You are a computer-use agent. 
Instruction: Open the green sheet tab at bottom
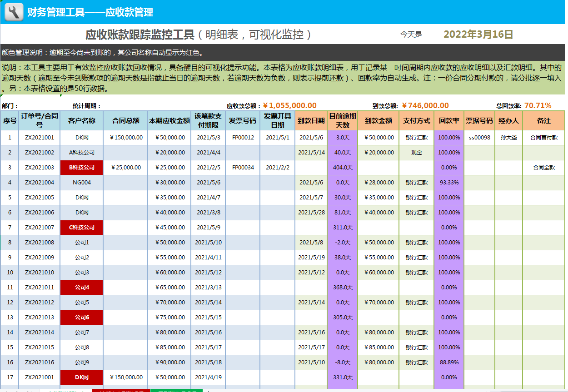coord(176,390)
